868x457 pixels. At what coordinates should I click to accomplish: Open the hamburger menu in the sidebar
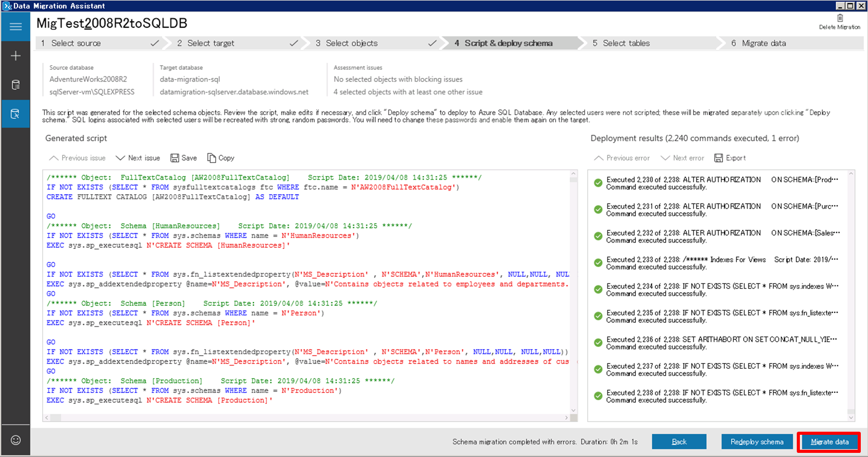click(15, 26)
